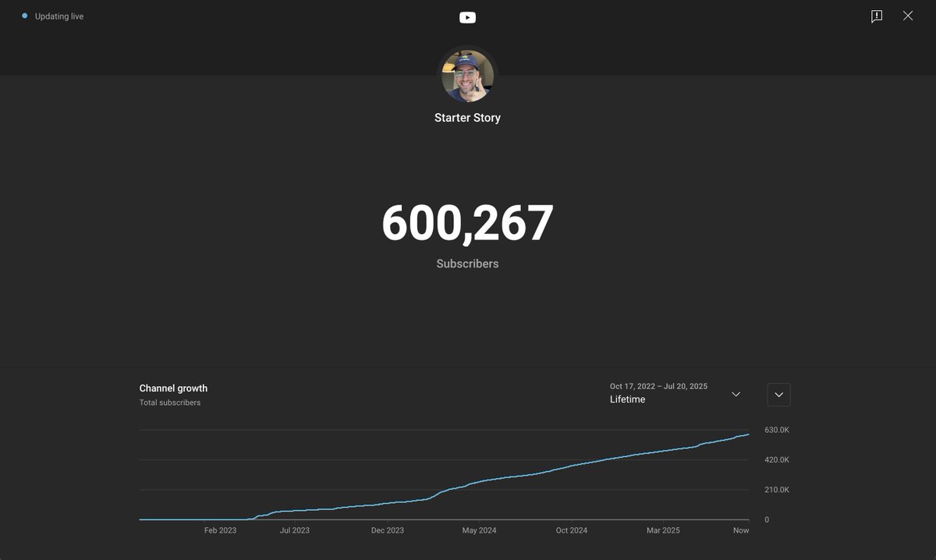Click the Oct 17, 2022 – Jul 20, 2025 range
This screenshot has height=560, width=936.
point(658,386)
